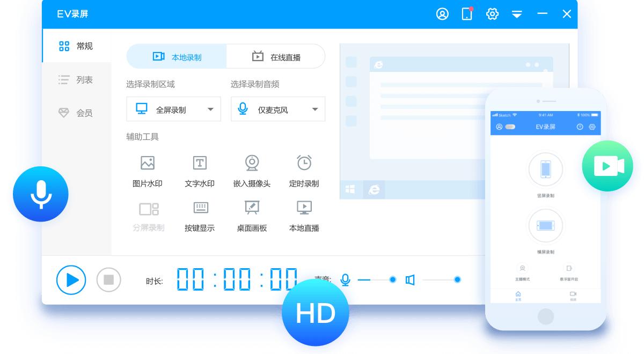Select the 视频 video tab on phone
This screenshot has height=354, width=644.
click(573, 296)
